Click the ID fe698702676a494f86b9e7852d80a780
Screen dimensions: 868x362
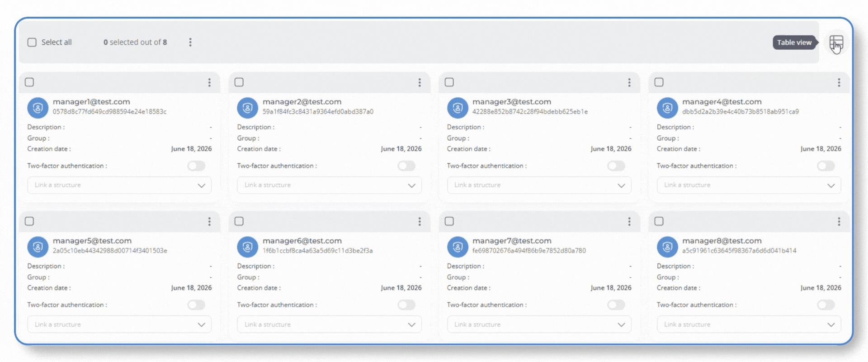(x=529, y=251)
